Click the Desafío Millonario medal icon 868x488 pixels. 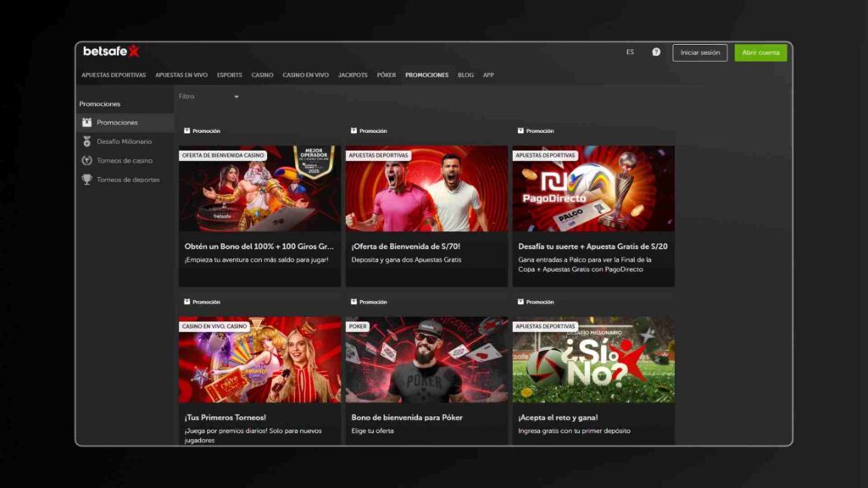86,141
